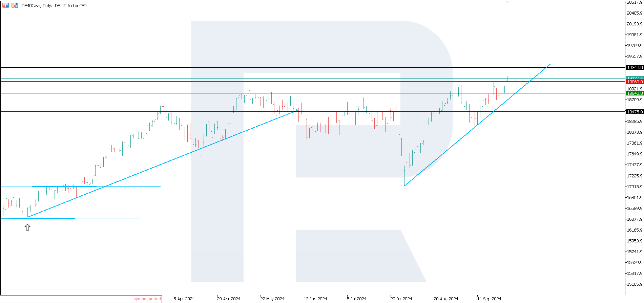Click the 29 Jul 2024 date label
The height and width of the screenshot is (303, 644).
[401, 299]
